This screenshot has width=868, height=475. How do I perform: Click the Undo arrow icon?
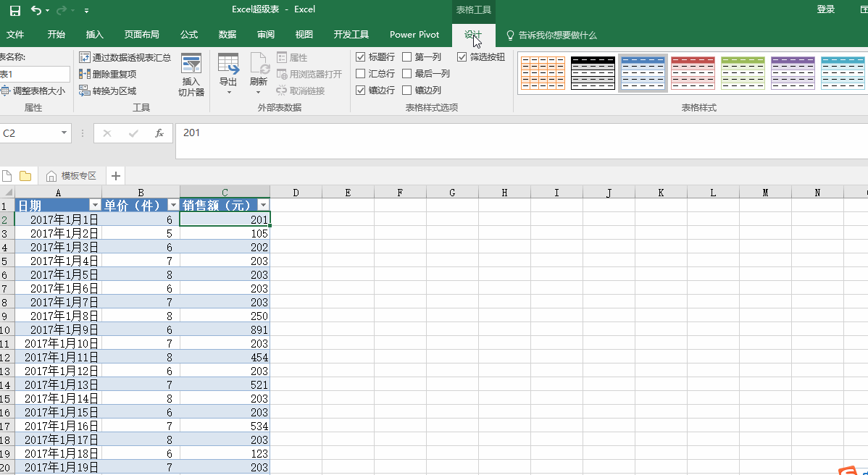[36, 10]
